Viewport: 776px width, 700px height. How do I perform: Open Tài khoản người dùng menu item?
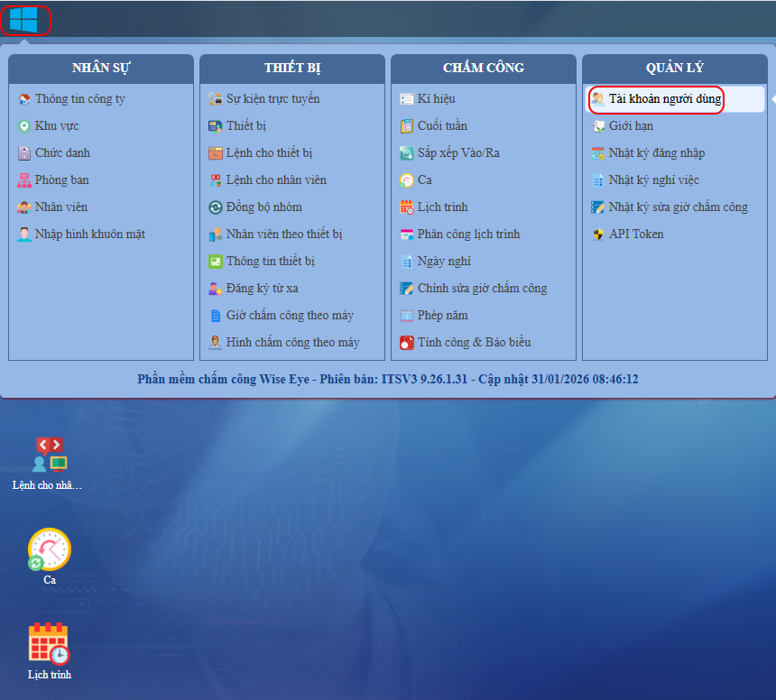(x=664, y=99)
